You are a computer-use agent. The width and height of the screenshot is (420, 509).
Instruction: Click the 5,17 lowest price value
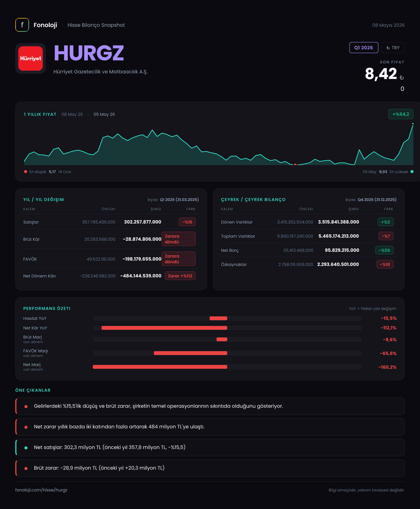[52, 172]
